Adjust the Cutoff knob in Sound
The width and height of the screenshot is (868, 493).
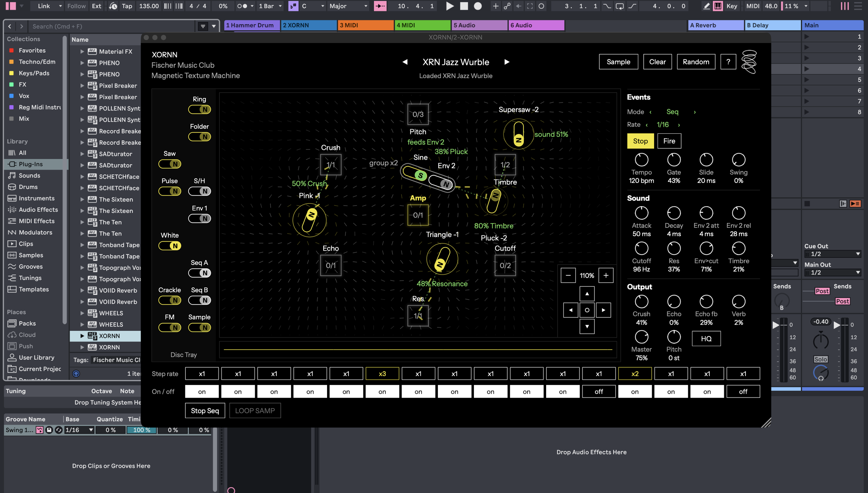click(x=641, y=249)
